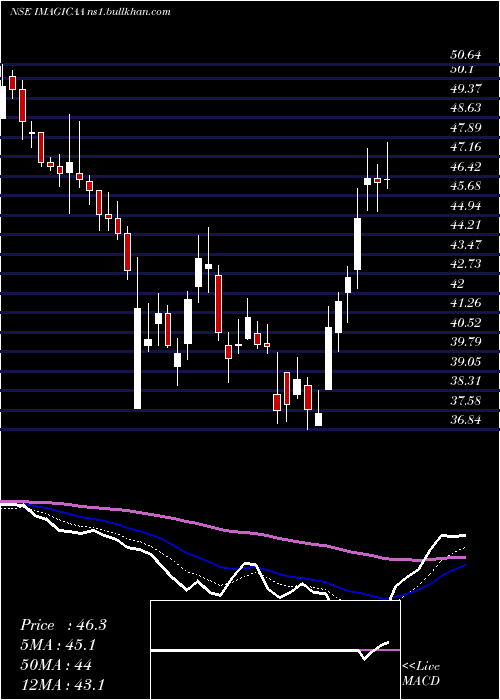
Task: Click the 42 price axis label
Action: 458,284
